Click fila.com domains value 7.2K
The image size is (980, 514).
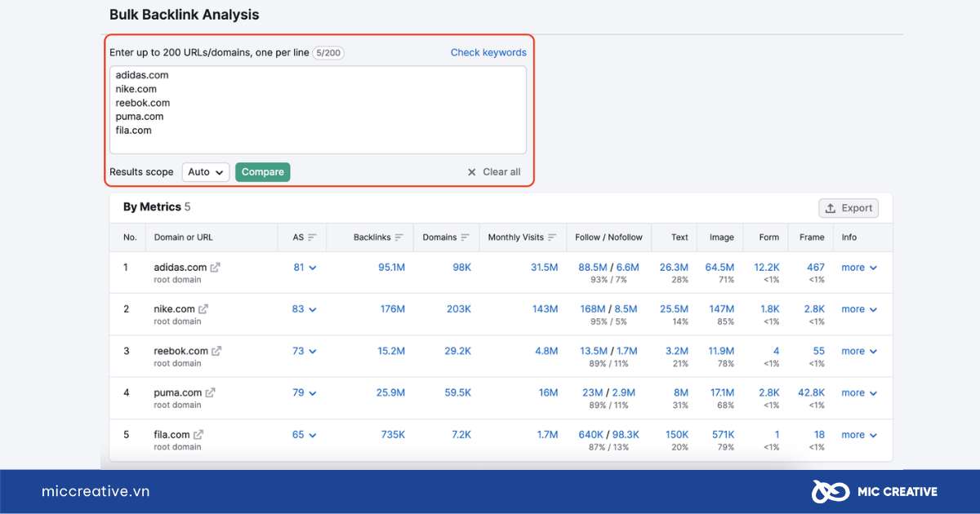461,434
